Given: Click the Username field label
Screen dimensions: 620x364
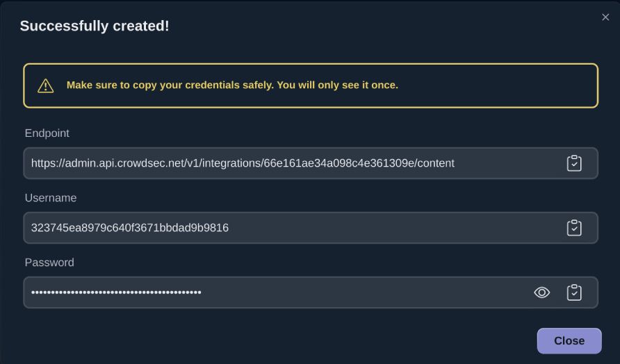Looking at the screenshot, I should tap(51, 198).
